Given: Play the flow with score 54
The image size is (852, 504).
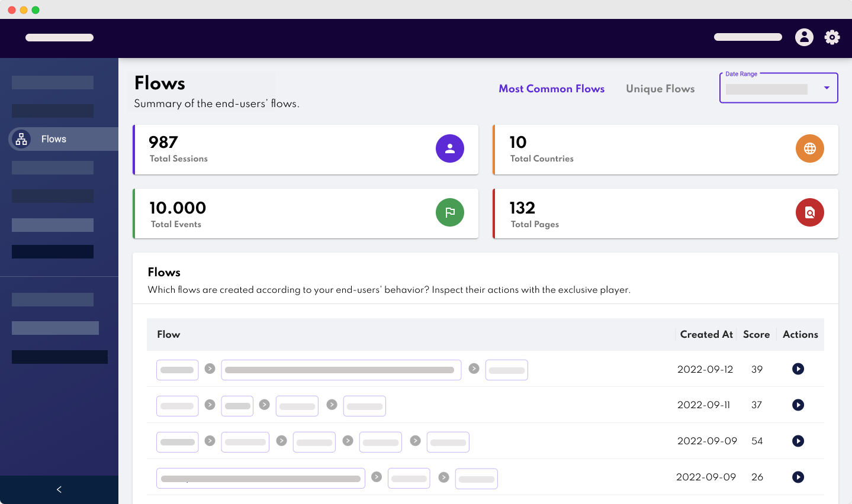Looking at the screenshot, I should click(798, 441).
